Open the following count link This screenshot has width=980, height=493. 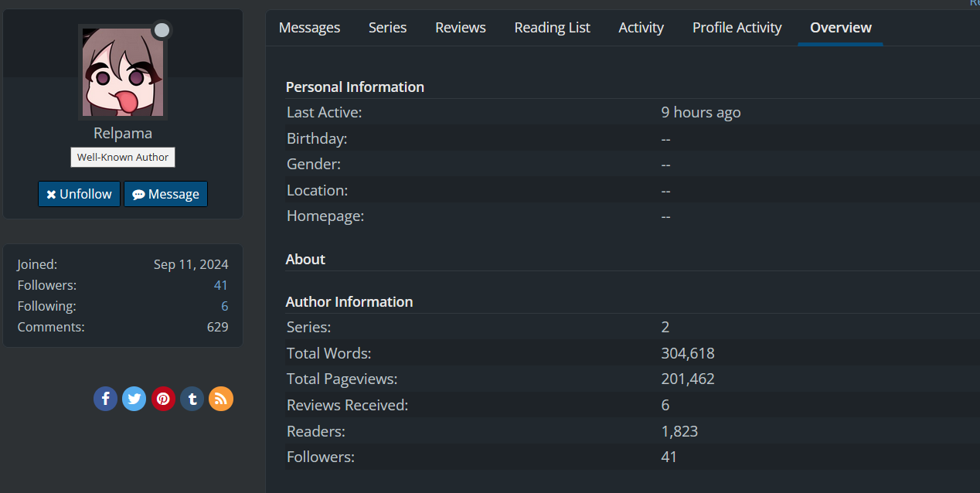click(224, 307)
